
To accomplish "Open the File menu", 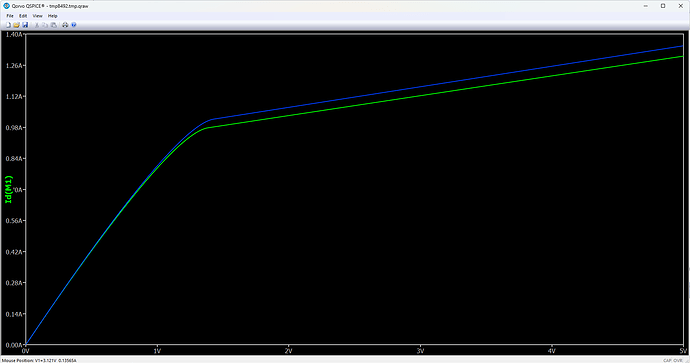I will pos(10,16).
